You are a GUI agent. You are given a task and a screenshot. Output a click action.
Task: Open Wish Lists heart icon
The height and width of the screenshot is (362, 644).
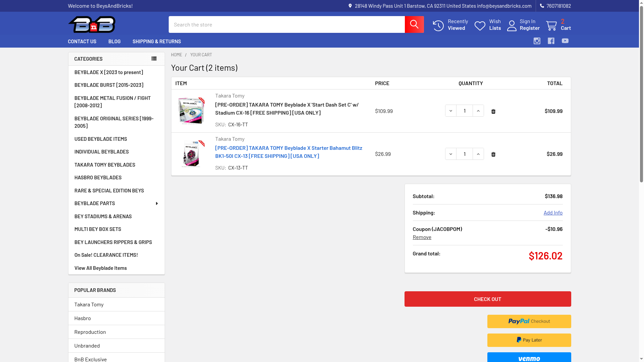coord(480,26)
